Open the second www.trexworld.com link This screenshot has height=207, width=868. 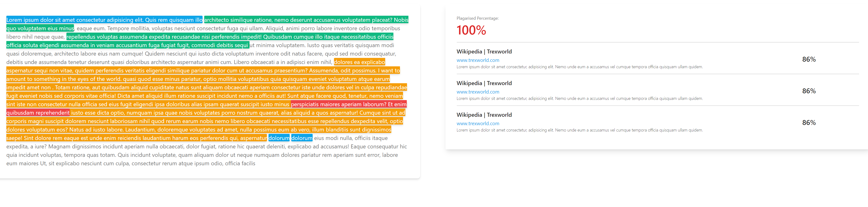[478, 92]
